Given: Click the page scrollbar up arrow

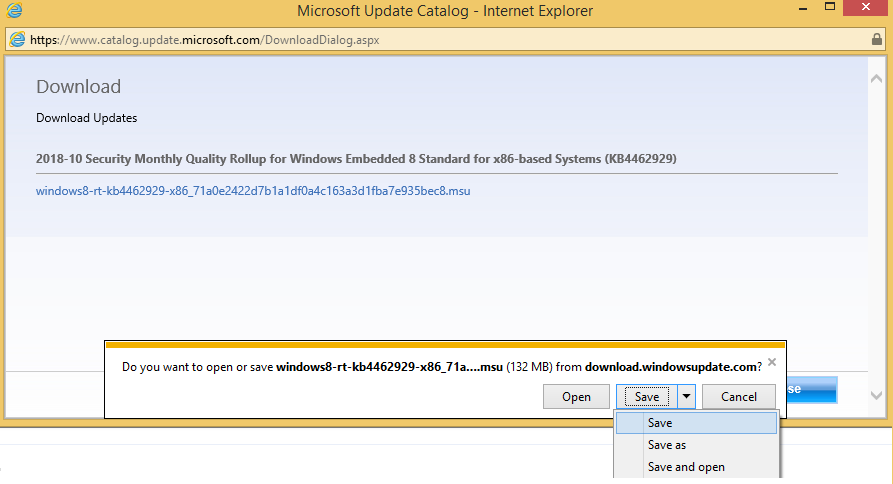Looking at the screenshot, I should click(x=876, y=79).
